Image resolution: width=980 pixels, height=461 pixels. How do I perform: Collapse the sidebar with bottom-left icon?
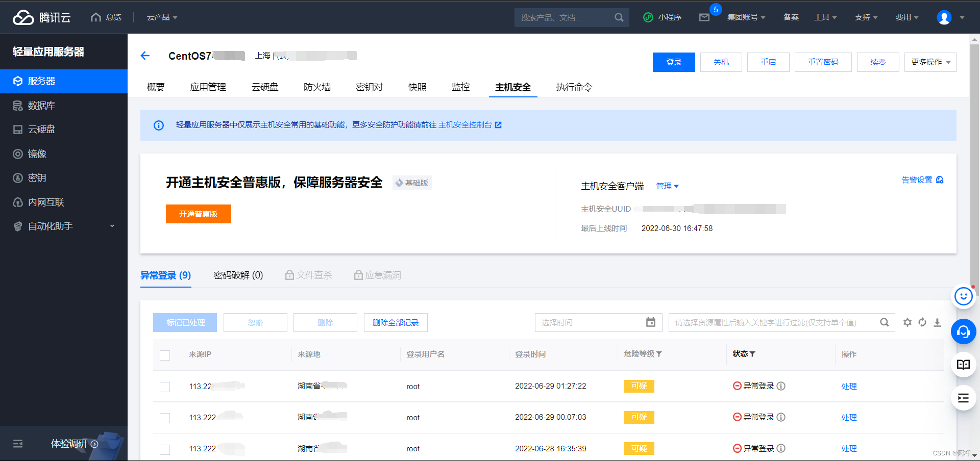(x=18, y=444)
